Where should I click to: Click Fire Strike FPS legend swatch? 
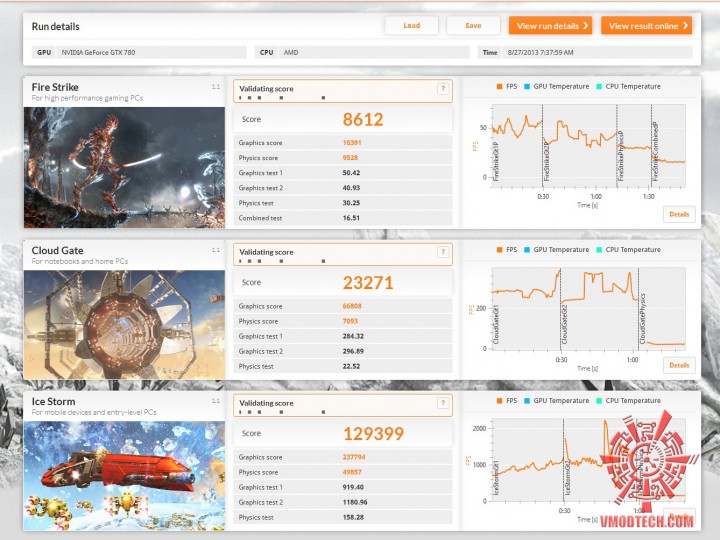499,86
